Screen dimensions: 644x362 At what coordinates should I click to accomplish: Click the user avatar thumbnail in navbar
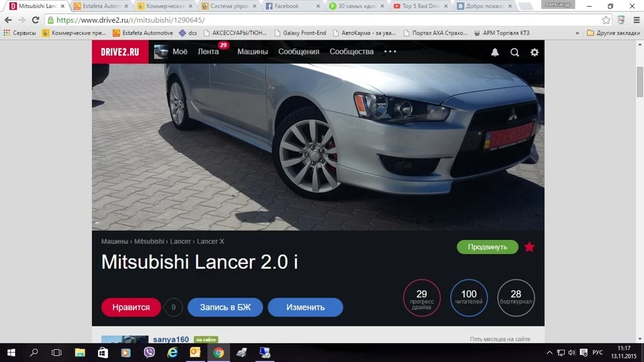click(161, 52)
